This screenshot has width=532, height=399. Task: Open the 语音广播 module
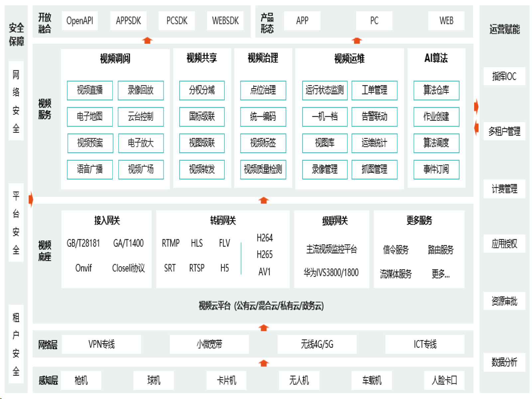tap(90, 170)
